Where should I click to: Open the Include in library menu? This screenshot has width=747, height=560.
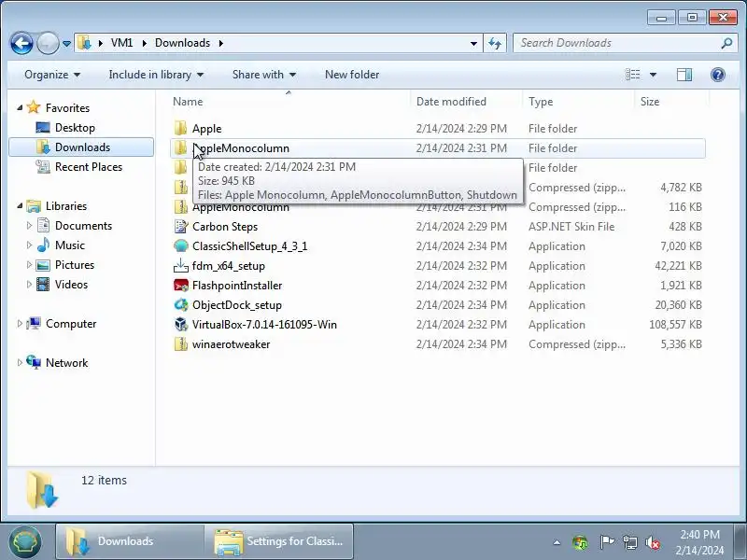(x=156, y=75)
